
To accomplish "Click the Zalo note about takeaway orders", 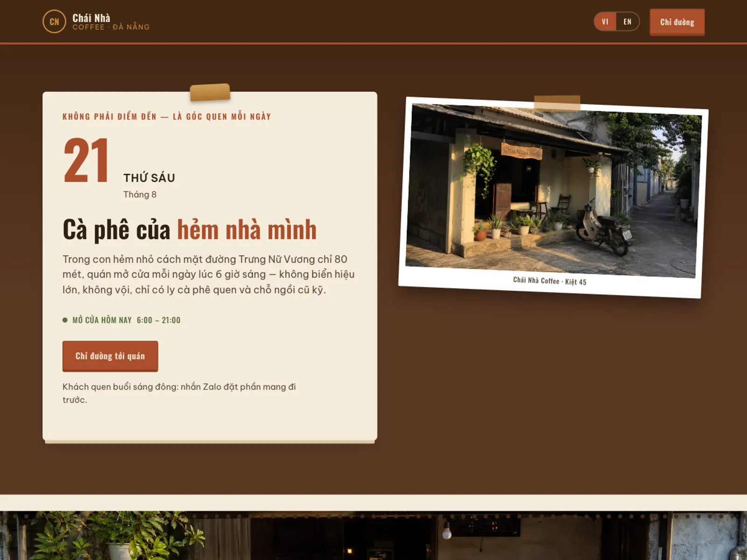I will (x=179, y=393).
